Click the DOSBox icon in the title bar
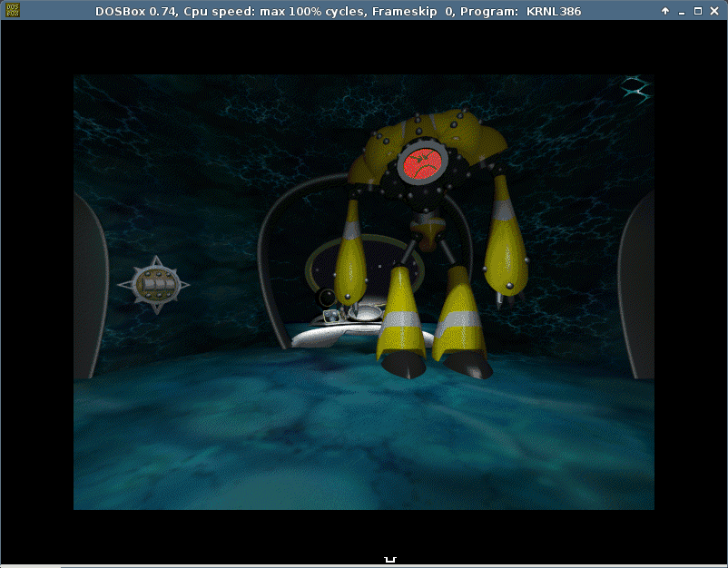This screenshot has height=568, width=728. coord(13,10)
